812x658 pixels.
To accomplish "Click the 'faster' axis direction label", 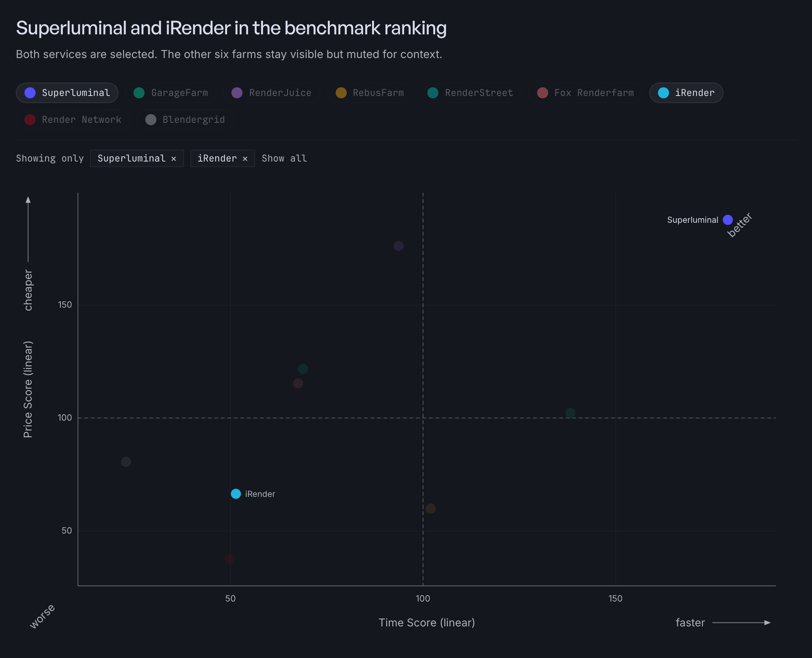I will click(x=690, y=622).
